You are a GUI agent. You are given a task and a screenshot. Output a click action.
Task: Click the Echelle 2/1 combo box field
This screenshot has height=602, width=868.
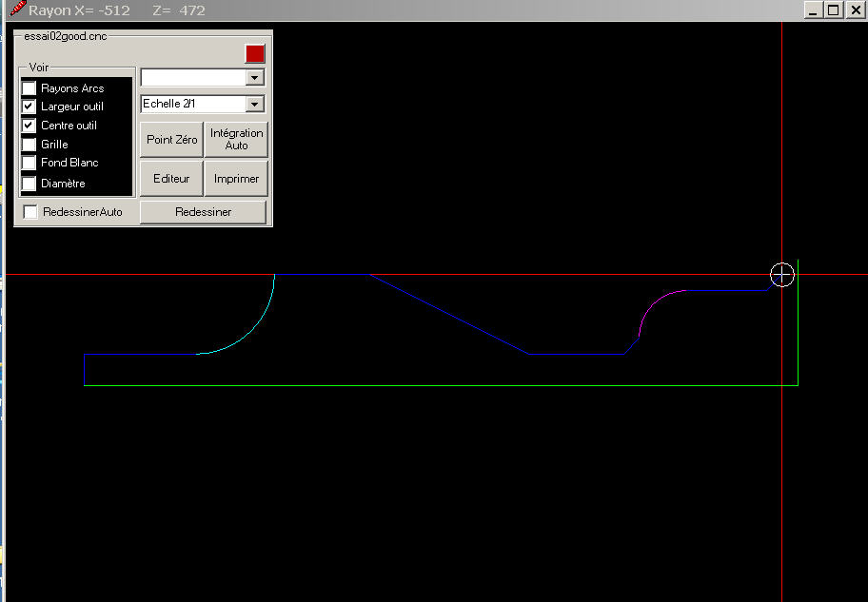click(x=193, y=104)
